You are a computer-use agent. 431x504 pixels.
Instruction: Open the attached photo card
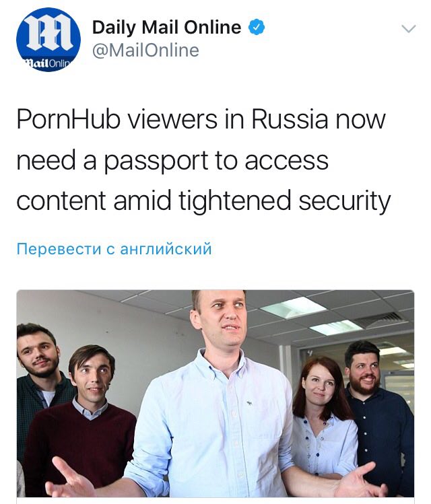(215, 394)
